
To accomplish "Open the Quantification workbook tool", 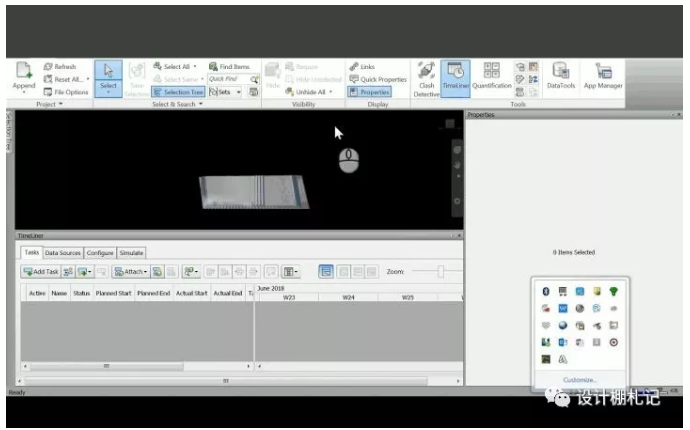I will [491, 72].
